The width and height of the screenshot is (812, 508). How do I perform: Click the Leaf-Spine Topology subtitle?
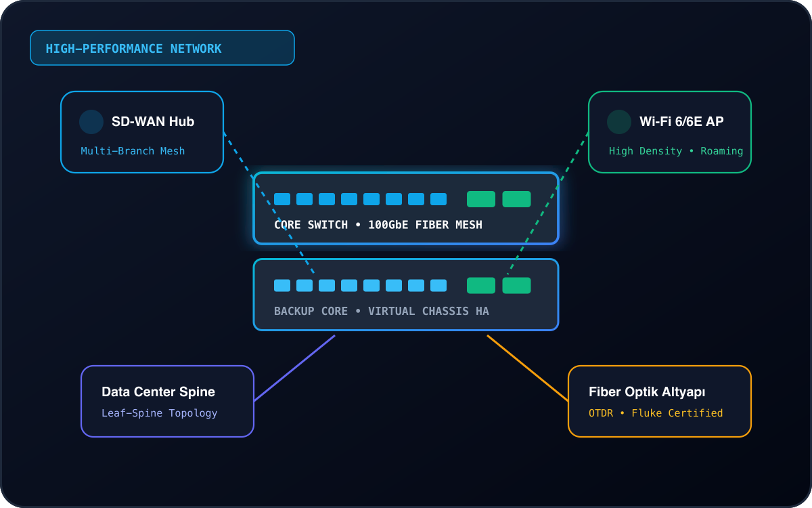[x=160, y=413]
